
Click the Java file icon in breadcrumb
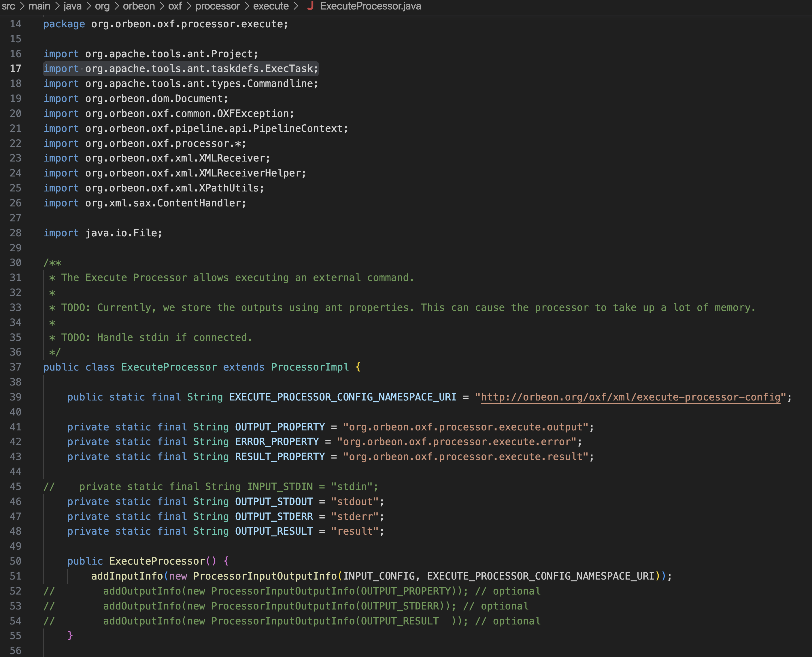tap(310, 6)
